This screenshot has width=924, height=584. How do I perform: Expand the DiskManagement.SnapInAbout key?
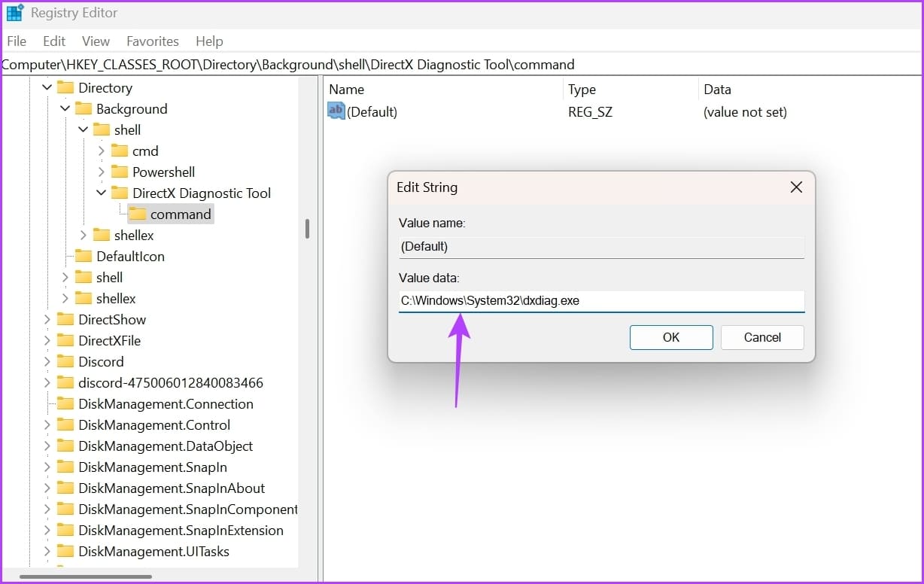(x=47, y=488)
